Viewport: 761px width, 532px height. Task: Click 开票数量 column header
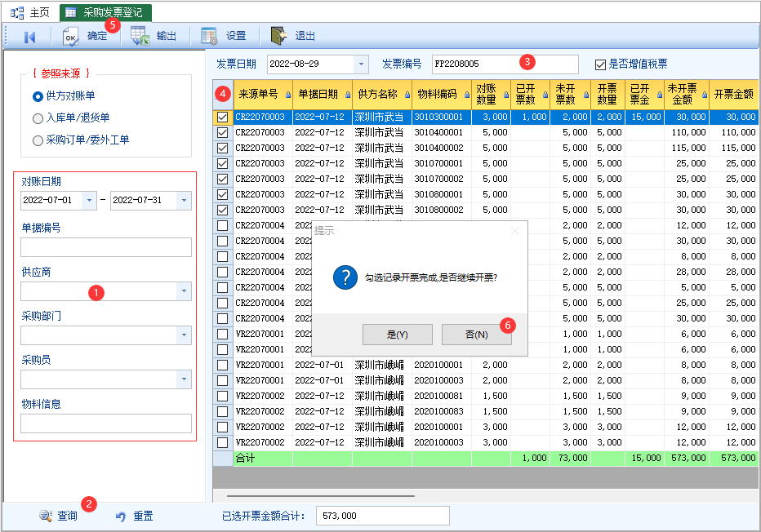pos(607,95)
